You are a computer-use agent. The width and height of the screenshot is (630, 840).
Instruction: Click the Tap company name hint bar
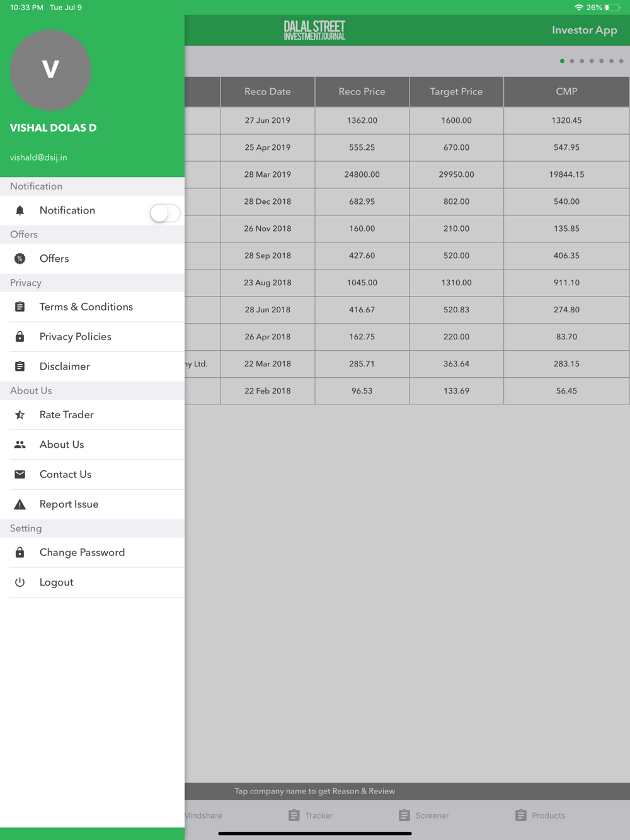(407, 792)
